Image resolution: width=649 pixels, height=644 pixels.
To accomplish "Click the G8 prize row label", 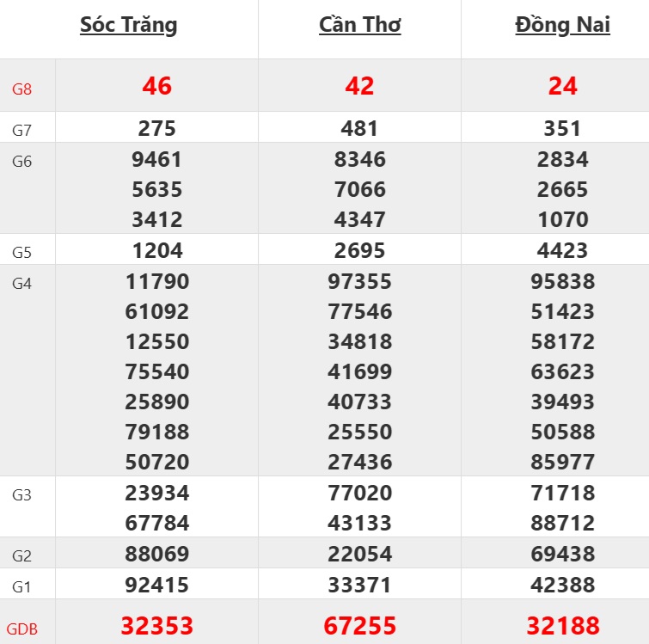I will (x=22, y=88).
